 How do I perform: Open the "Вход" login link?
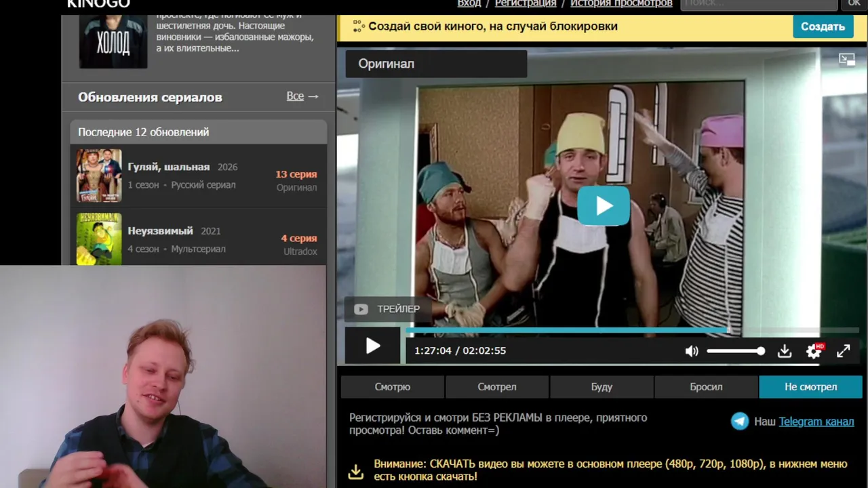coord(469,3)
